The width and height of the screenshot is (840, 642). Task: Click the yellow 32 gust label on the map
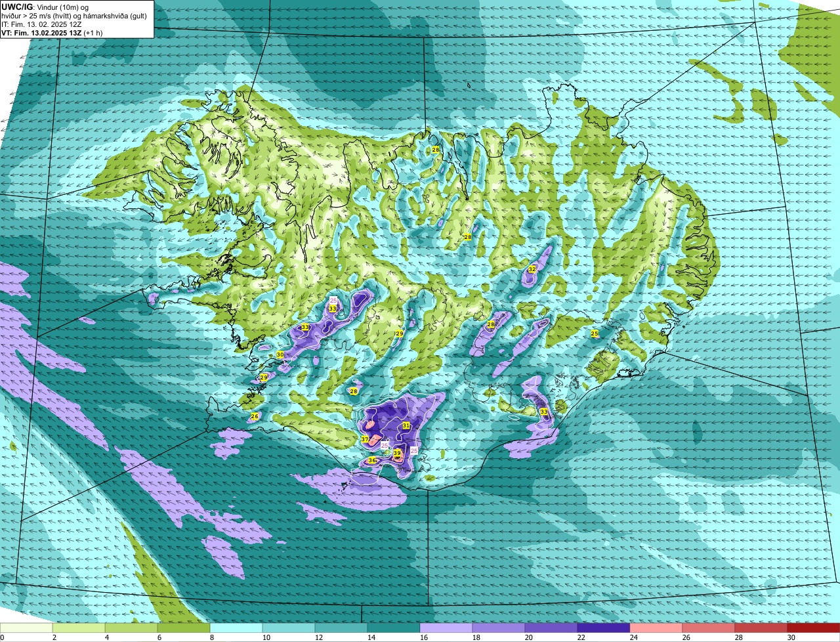532,269
